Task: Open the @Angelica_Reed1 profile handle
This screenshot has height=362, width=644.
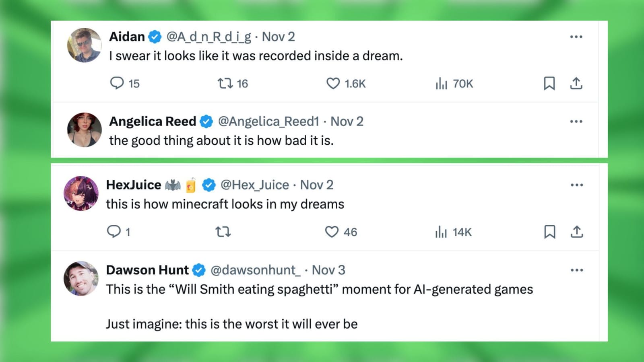Action: tap(268, 121)
